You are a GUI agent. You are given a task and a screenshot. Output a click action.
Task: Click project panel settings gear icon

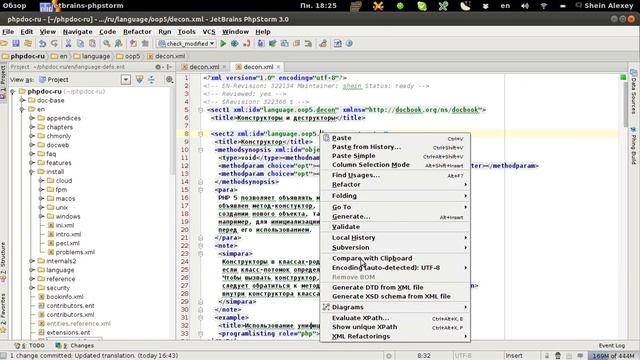(x=158, y=67)
